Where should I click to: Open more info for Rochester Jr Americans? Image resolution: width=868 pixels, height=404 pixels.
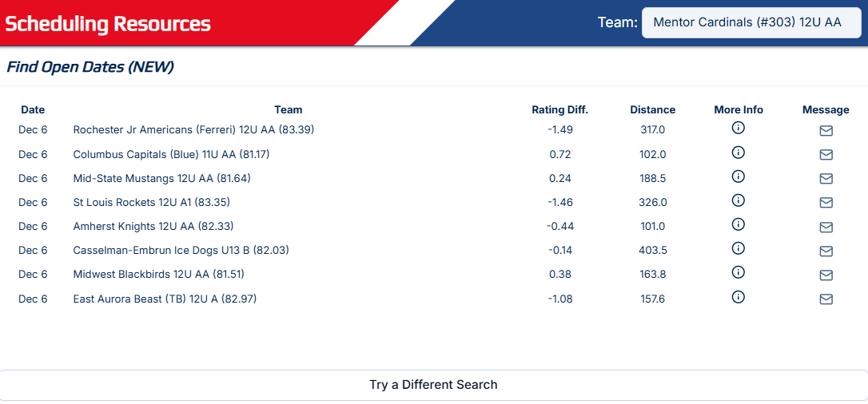(738, 129)
